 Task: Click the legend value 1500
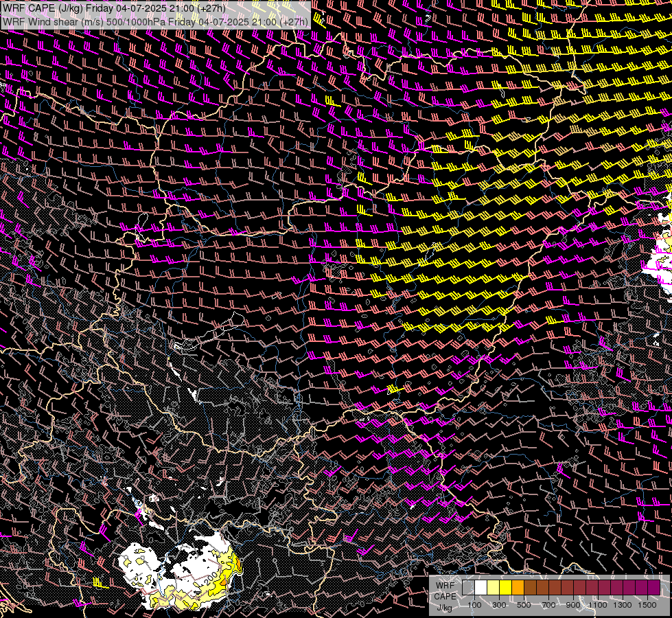pos(647,605)
